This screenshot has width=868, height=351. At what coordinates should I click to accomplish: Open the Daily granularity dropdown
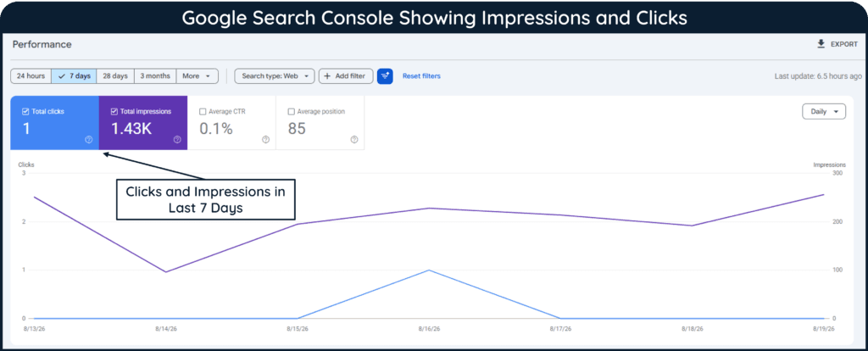pos(824,111)
